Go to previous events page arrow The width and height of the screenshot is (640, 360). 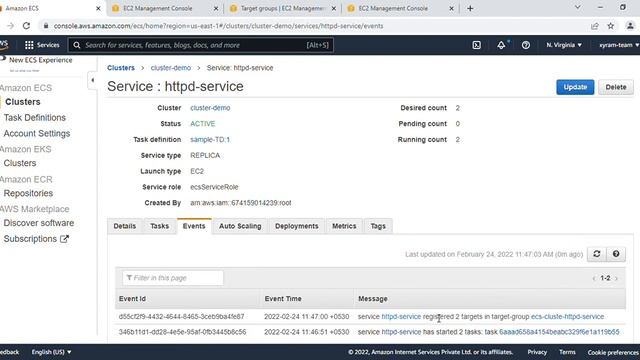pos(594,278)
